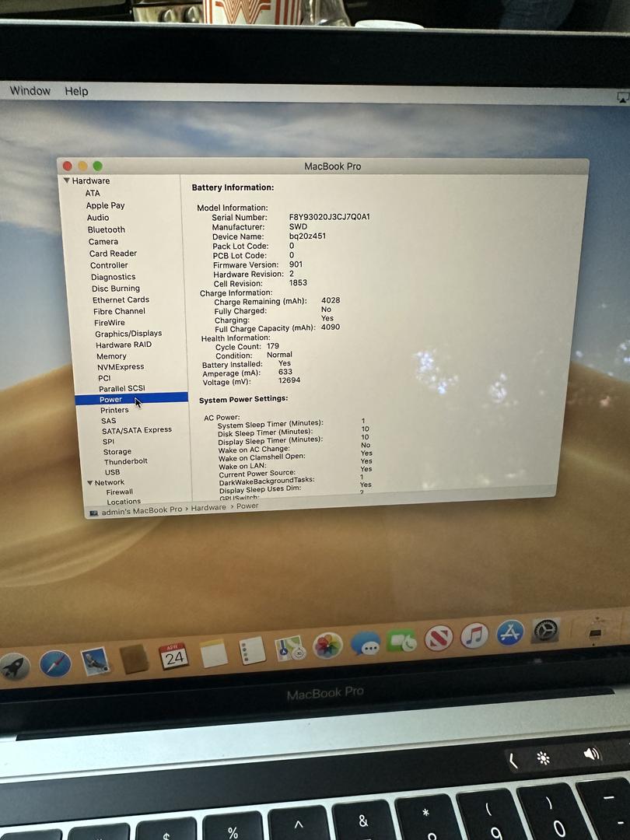Screen dimensions: 630x840
Task: Click the Cycle Count value 179
Action: pyautogui.click(x=273, y=346)
